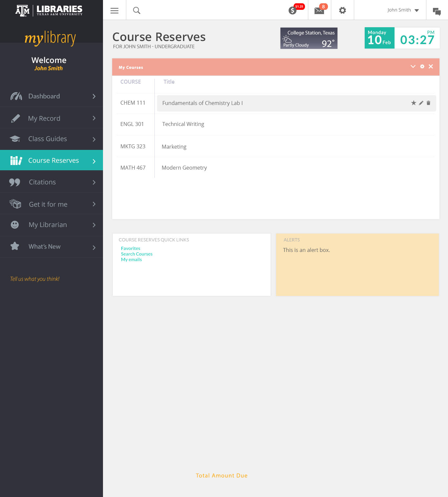The width and height of the screenshot is (448, 497).
Task: Open My Courses panel gear settings
Action: point(422,67)
